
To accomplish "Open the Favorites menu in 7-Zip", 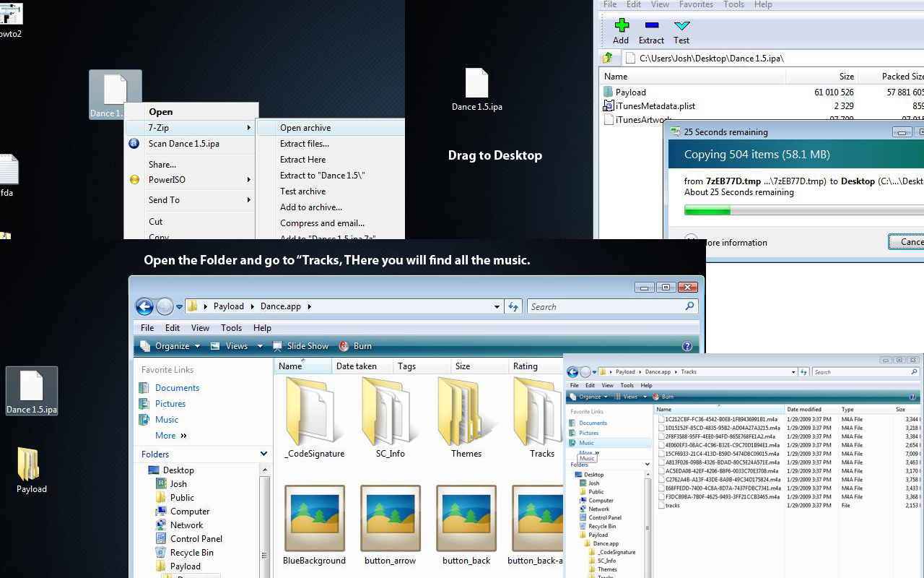I will [x=696, y=4].
